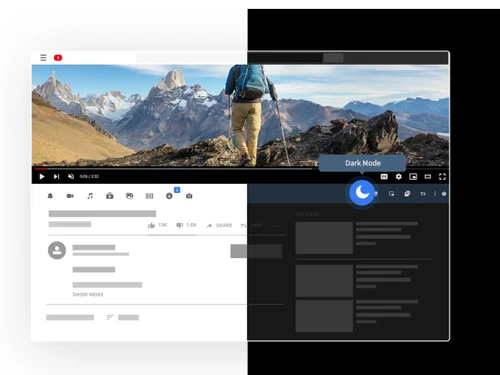This screenshot has height=375, width=500.
Task: Open the player settings gear
Action: coord(399,177)
